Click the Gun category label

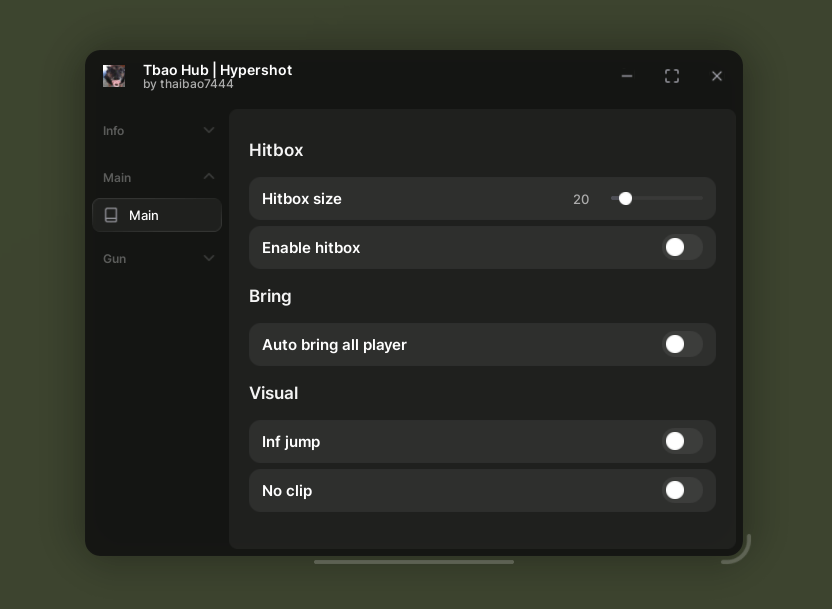point(115,259)
